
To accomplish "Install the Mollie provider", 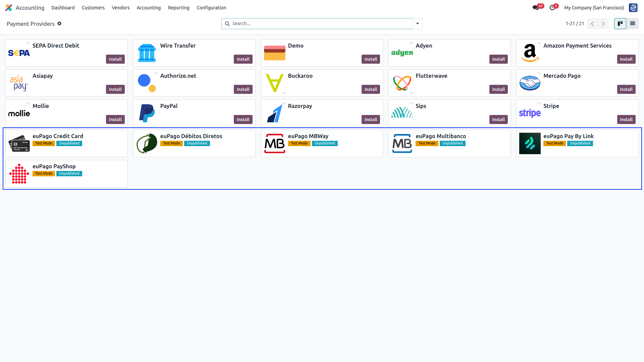I will point(115,120).
